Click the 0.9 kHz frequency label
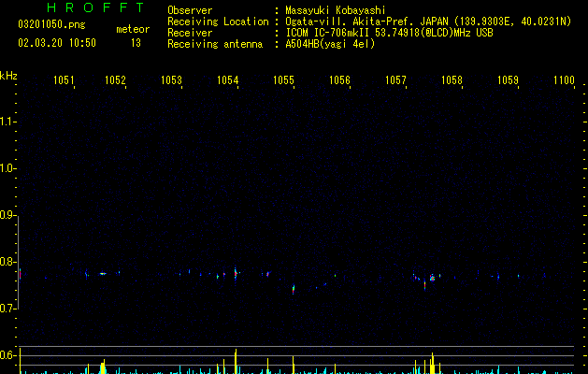Image resolution: width=588 pixels, height=374 pixels. (7, 215)
